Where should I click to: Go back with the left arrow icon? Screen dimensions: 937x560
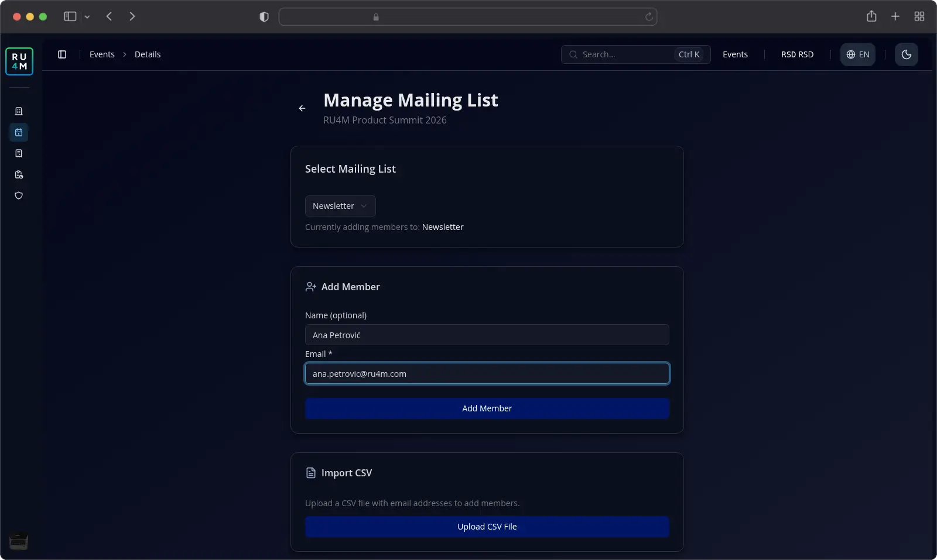302,108
